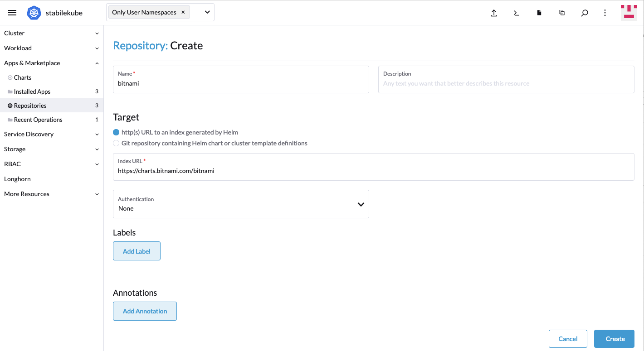Open the Authentication dropdown
Screen dimensions: 644x351
pos(241,204)
